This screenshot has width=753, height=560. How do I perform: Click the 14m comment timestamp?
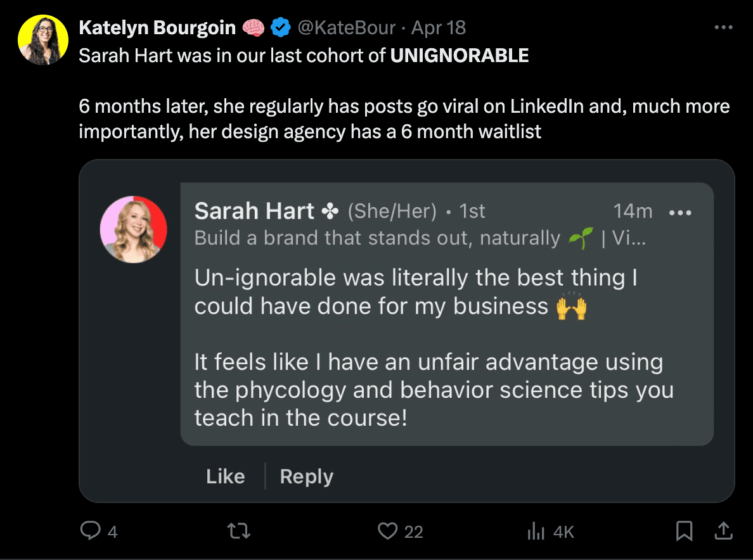pyautogui.click(x=632, y=212)
